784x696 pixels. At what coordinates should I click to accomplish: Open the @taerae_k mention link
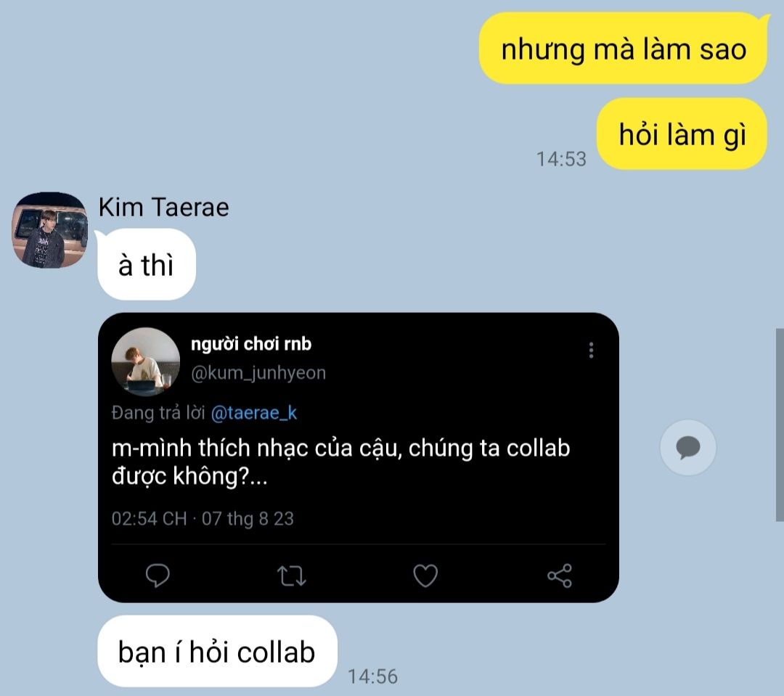click(x=254, y=413)
